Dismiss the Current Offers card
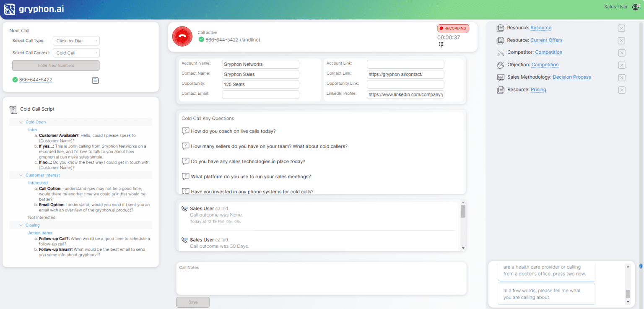 pyautogui.click(x=621, y=41)
